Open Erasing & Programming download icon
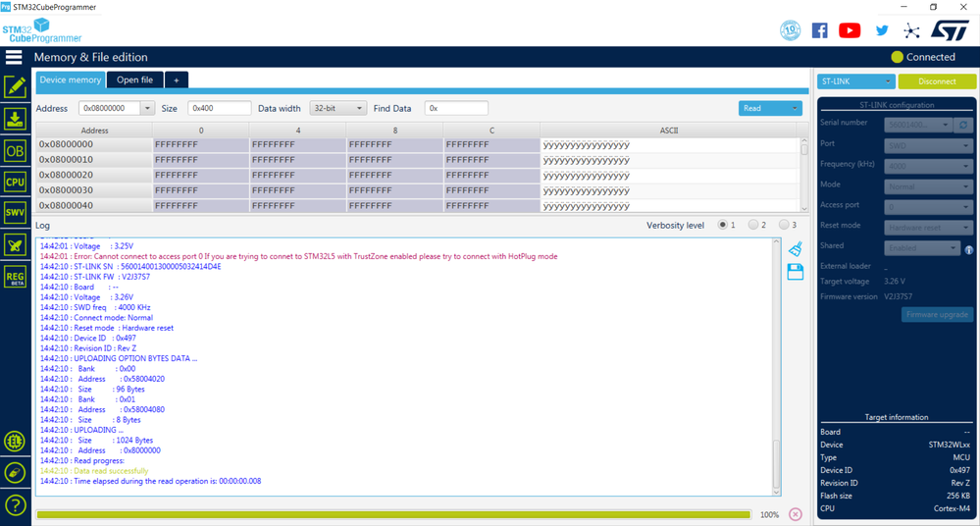 pyautogui.click(x=15, y=119)
